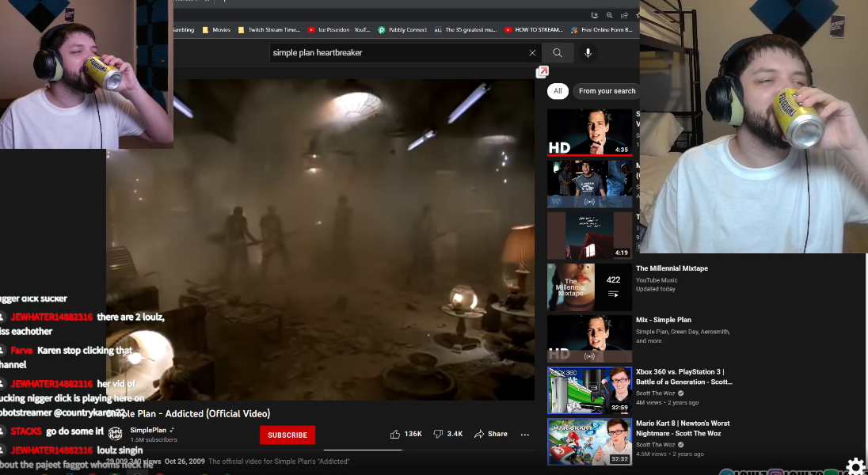Start voice search with microphone icon
This screenshot has height=475, width=868.
588,52
